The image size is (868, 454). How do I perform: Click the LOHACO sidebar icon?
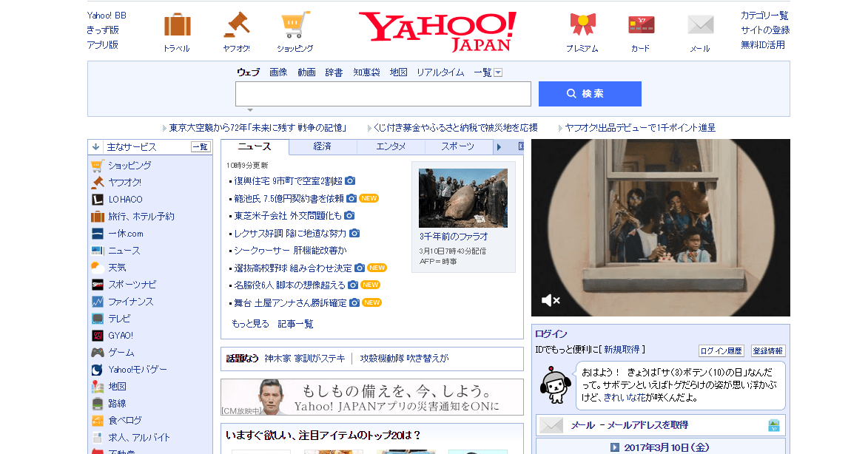(98, 199)
